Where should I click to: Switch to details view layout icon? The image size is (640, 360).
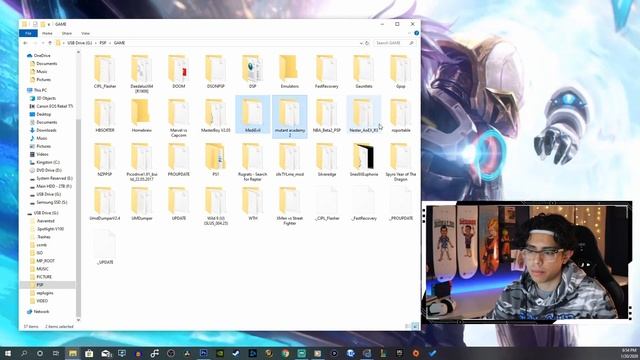tap(408, 326)
